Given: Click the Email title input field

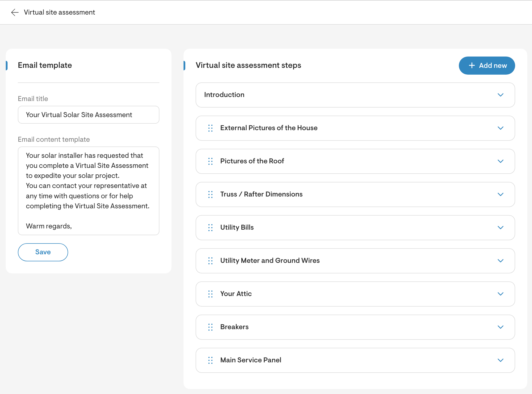Looking at the screenshot, I should coord(88,115).
